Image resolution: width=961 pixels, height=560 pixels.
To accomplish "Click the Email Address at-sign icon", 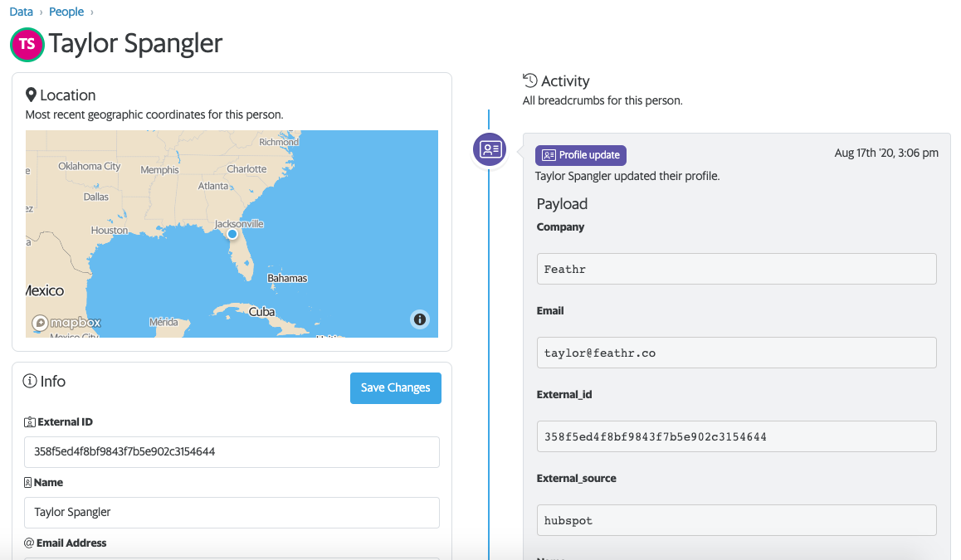I will (x=29, y=543).
